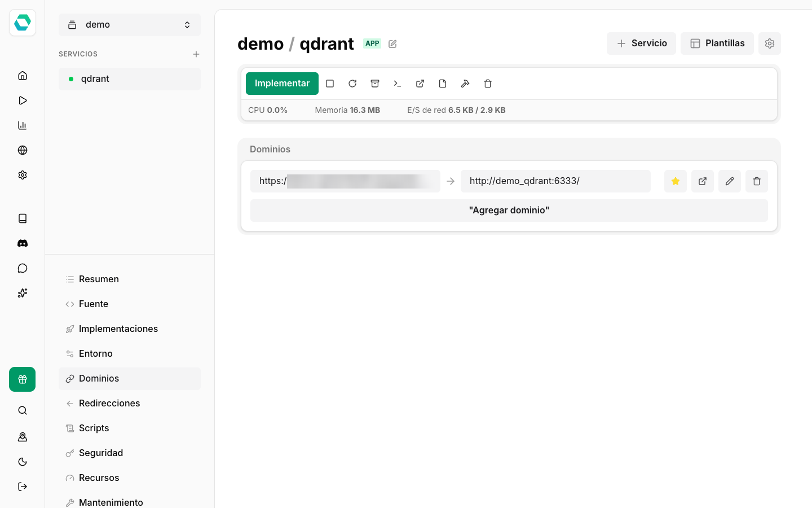Open the chat bubble feedback icon

coord(23,268)
